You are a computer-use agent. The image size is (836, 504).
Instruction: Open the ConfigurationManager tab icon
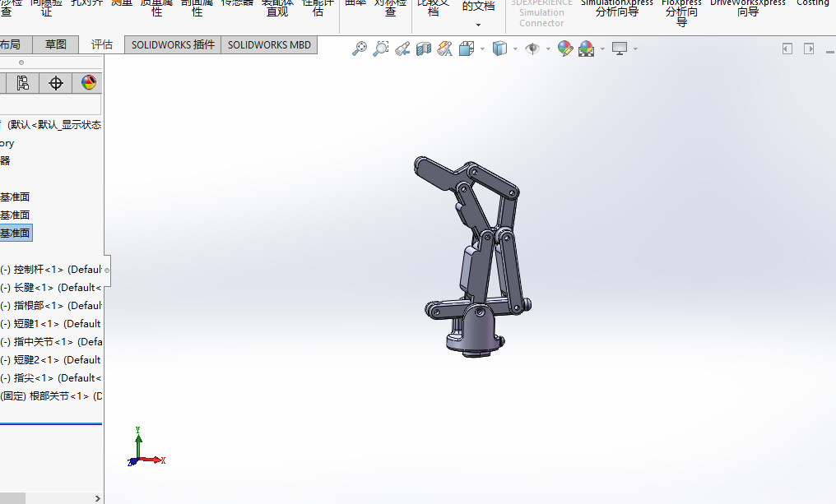pyautogui.click(x=22, y=82)
